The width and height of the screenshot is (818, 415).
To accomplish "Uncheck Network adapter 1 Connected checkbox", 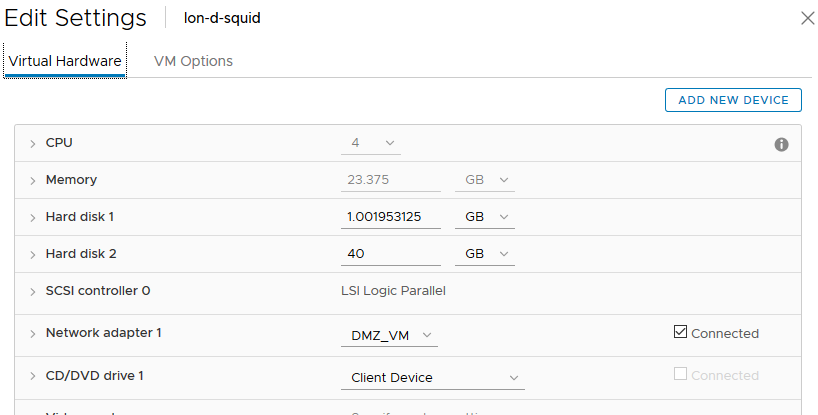I will 681,332.
